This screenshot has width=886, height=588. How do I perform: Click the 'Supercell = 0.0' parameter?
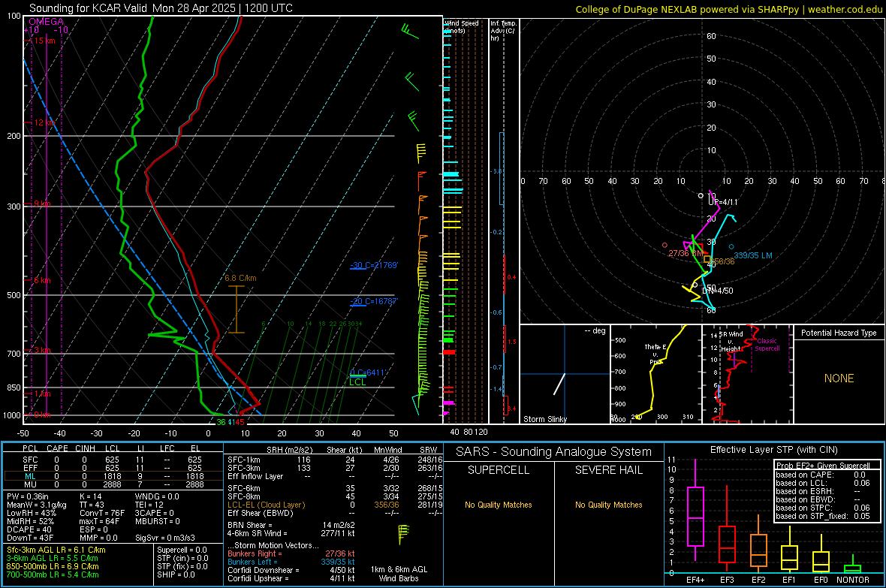(182, 550)
